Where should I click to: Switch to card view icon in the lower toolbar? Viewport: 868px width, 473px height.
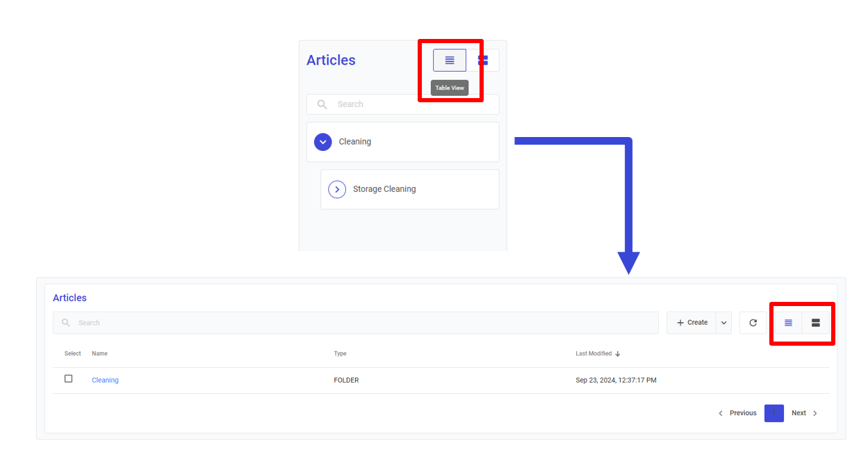click(x=816, y=323)
